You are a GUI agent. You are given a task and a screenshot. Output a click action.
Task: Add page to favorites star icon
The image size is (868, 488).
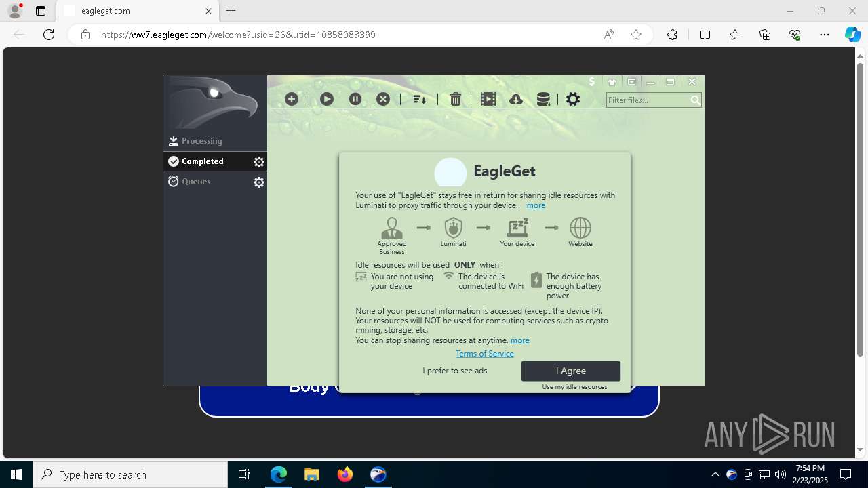pyautogui.click(x=636, y=35)
